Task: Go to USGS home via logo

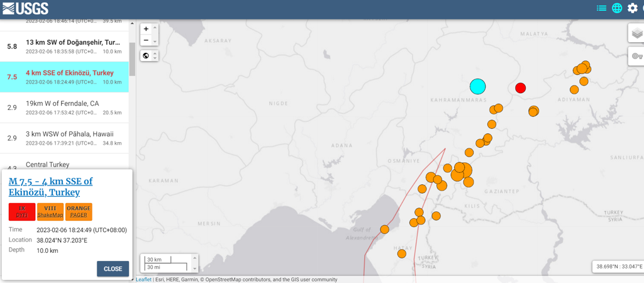Action: coord(25,8)
